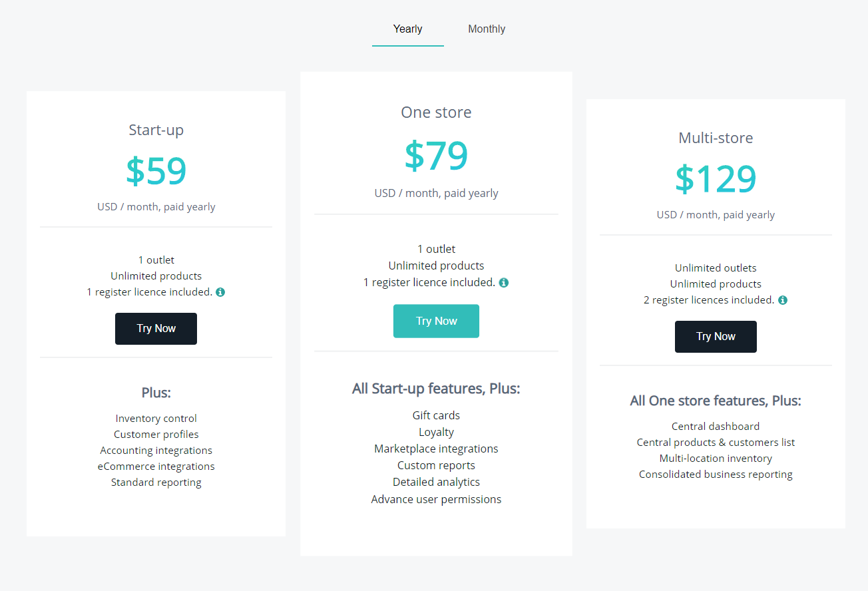Screen dimensions: 868x591
Task: Select Inventory control under Start-up features
Action: coord(156,418)
